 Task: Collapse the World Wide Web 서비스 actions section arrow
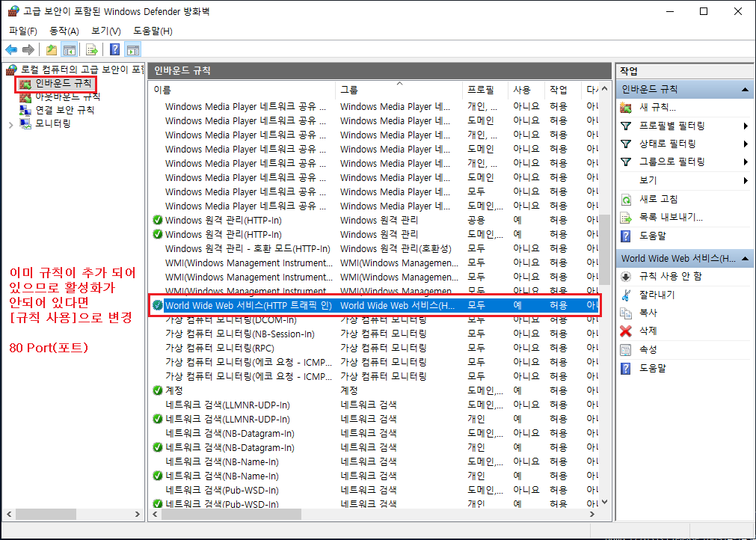click(x=745, y=259)
